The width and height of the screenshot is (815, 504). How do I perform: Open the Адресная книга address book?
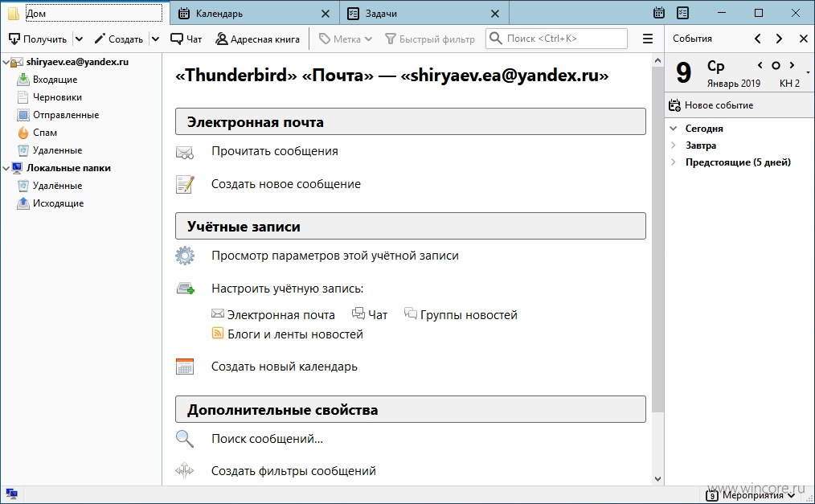(x=258, y=39)
